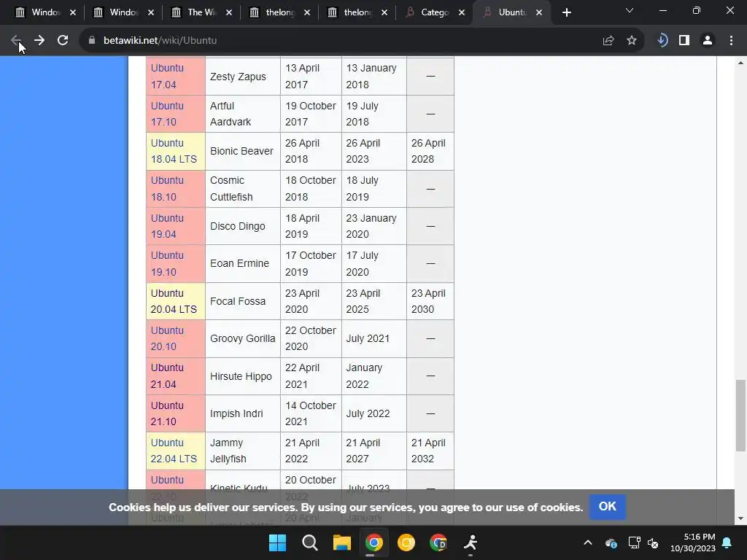Open the Ubuntu 20.10 link
This screenshot has height=560, width=747.
(167, 338)
